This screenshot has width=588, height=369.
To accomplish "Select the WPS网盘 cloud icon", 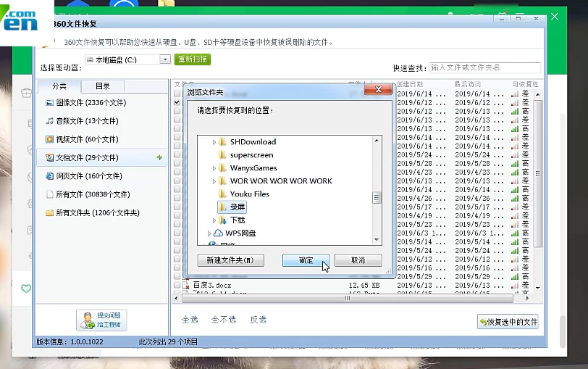I will [x=218, y=233].
